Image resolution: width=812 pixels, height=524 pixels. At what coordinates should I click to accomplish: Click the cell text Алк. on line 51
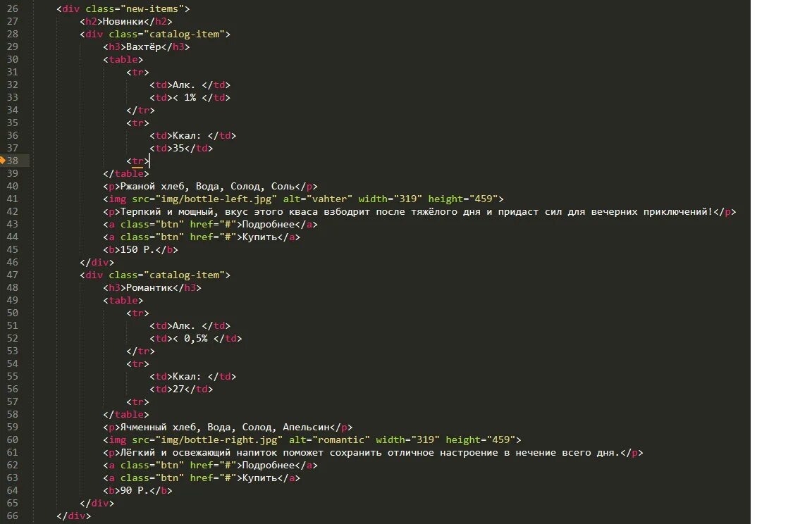pos(183,325)
